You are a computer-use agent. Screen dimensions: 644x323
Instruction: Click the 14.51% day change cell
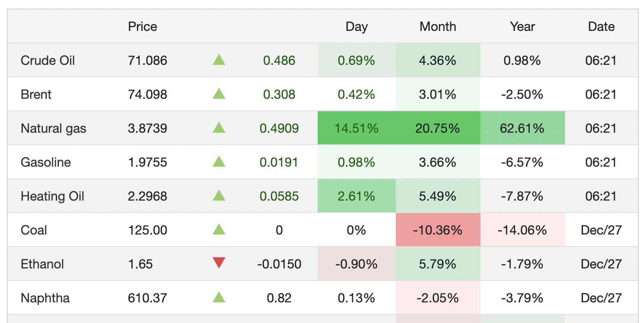coord(356,128)
